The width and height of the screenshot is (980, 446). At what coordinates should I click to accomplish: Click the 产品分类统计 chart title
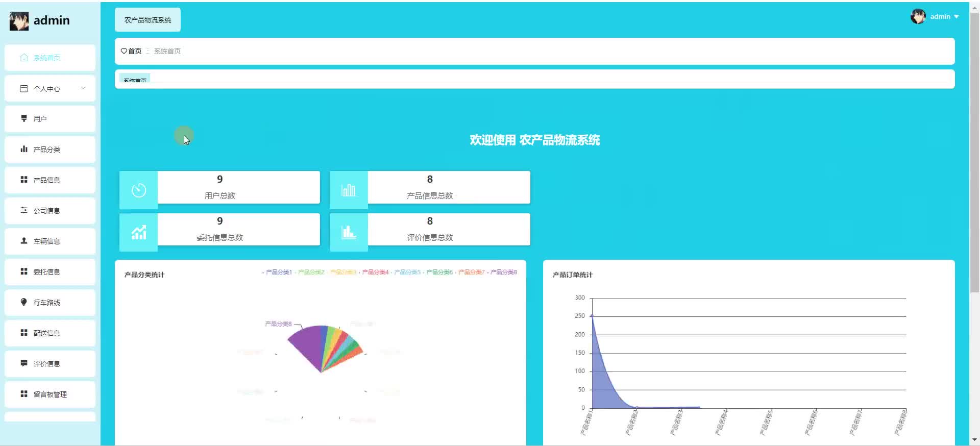[x=144, y=275]
